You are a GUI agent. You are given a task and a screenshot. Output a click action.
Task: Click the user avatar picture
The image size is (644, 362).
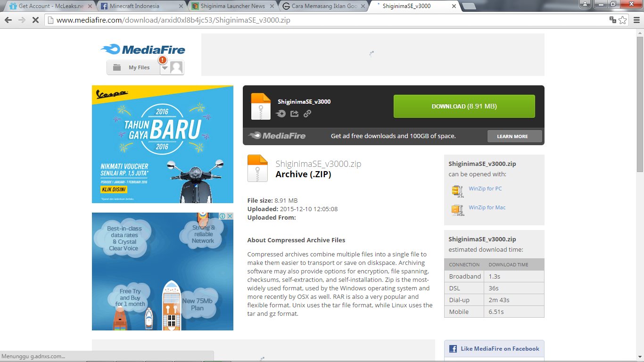click(176, 68)
